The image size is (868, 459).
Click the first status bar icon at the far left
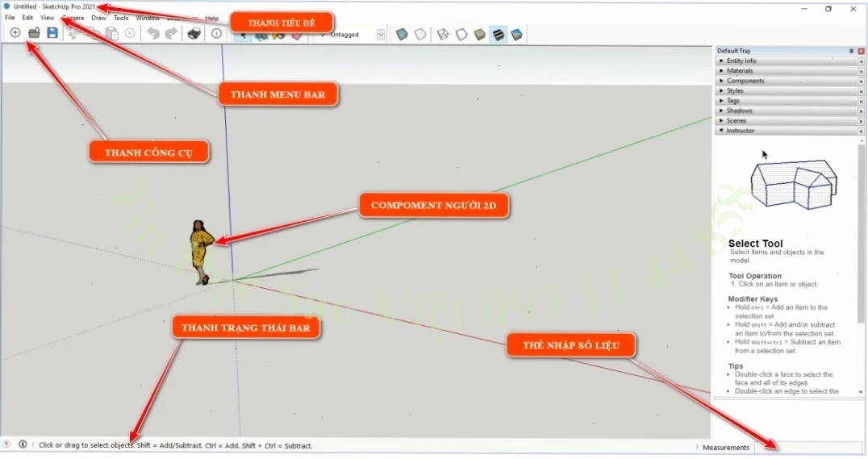click(x=6, y=444)
